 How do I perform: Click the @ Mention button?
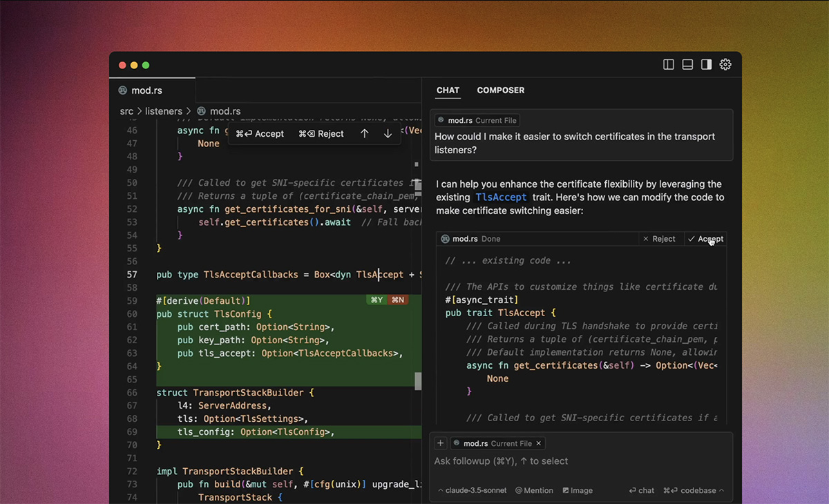click(534, 490)
